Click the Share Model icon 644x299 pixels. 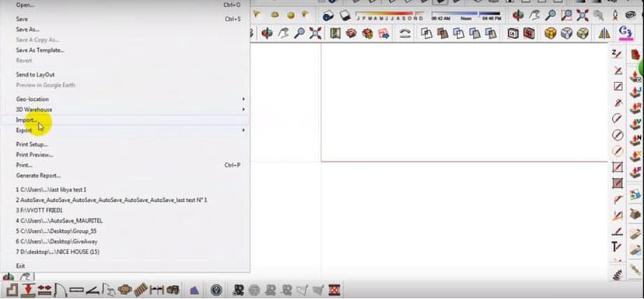pyautogui.click(x=367, y=33)
